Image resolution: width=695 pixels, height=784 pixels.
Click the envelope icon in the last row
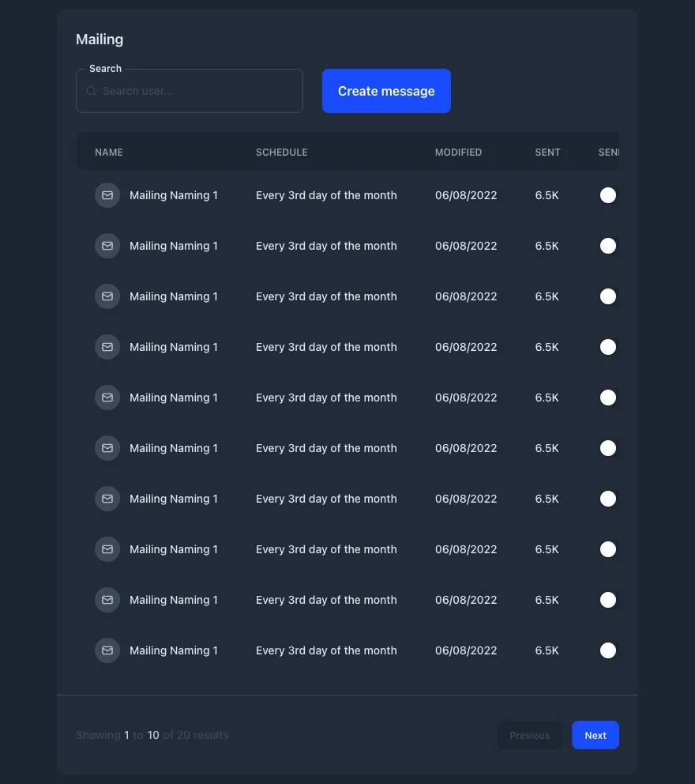[x=107, y=650]
